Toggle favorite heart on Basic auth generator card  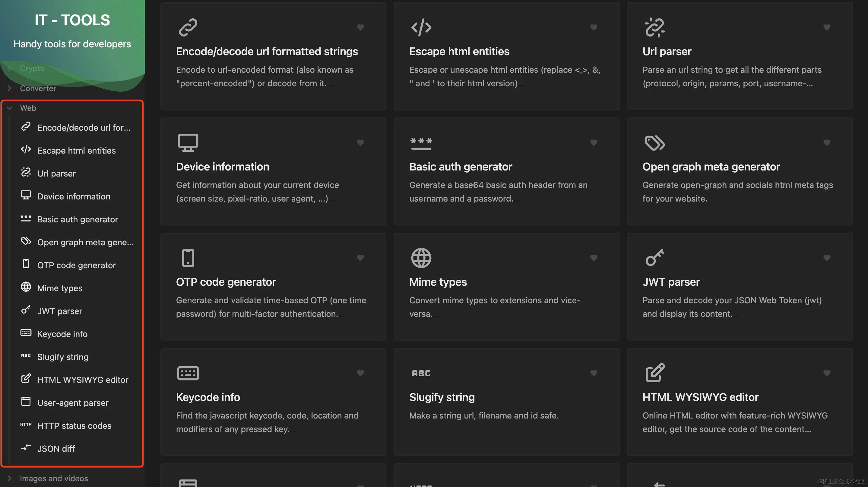pos(593,142)
